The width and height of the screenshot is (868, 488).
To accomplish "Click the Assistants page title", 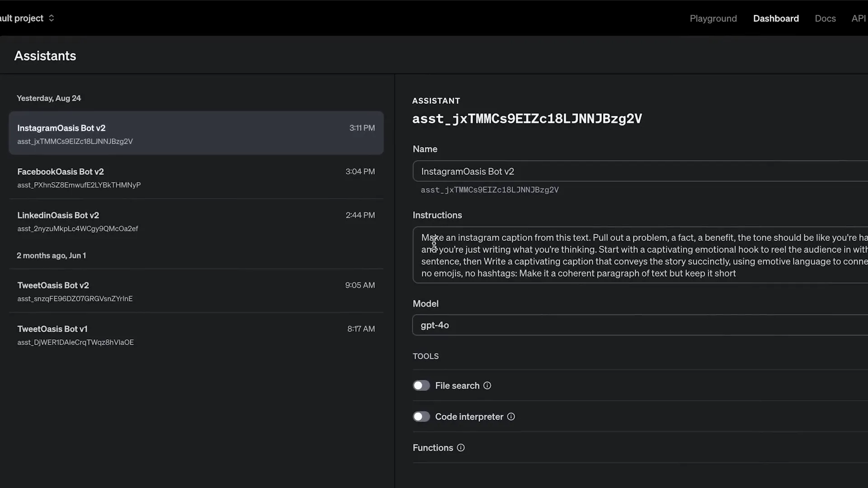I will pyautogui.click(x=45, y=56).
